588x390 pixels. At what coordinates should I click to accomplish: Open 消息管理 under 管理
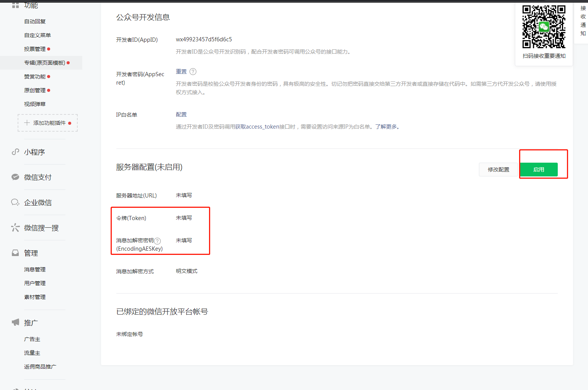point(35,269)
